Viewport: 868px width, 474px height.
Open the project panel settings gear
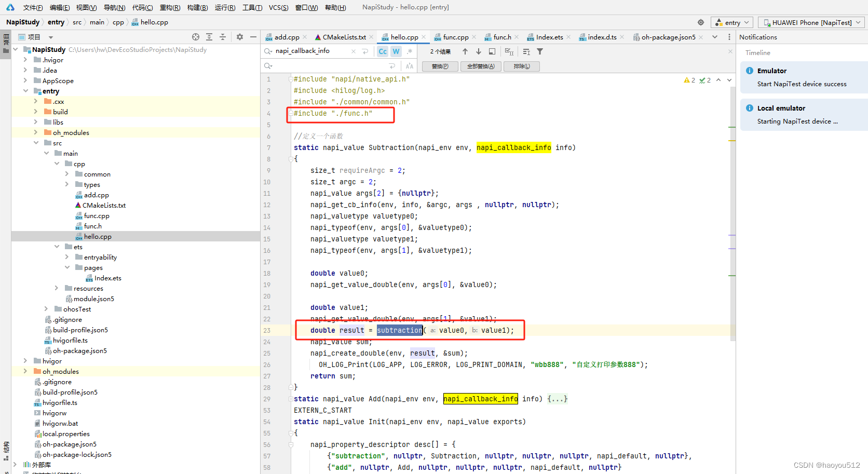(240, 37)
